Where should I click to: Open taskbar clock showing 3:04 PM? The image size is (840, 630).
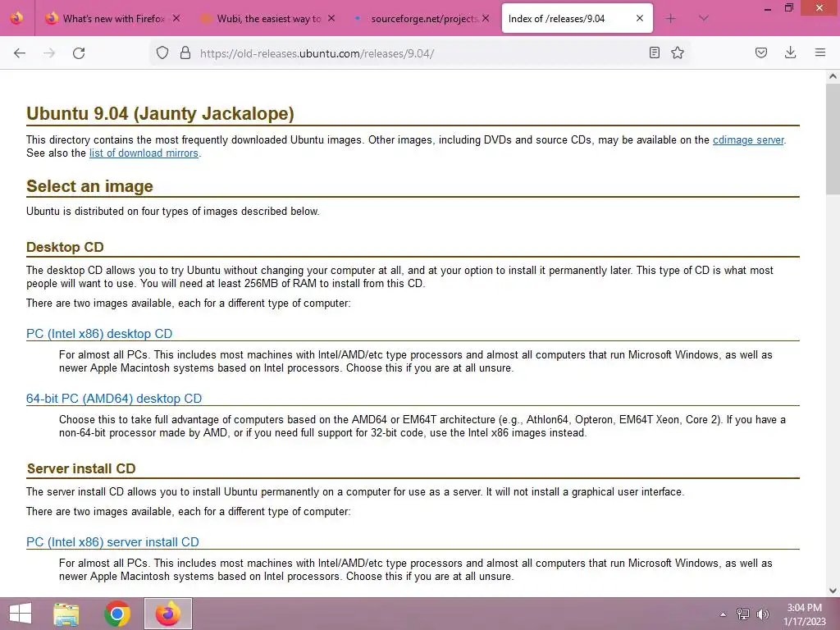[804, 614]
